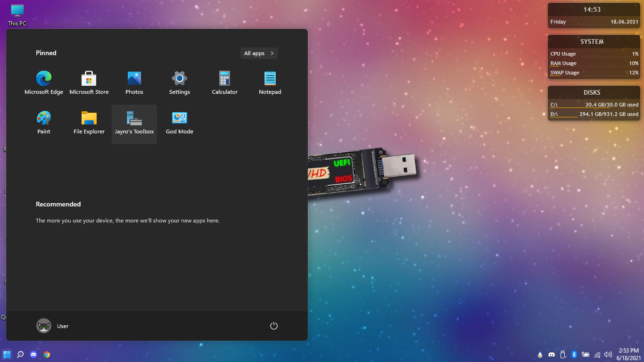Launch Jayro's Toolbox
This screenshot has height=362, width=644.
pos(134,124)
